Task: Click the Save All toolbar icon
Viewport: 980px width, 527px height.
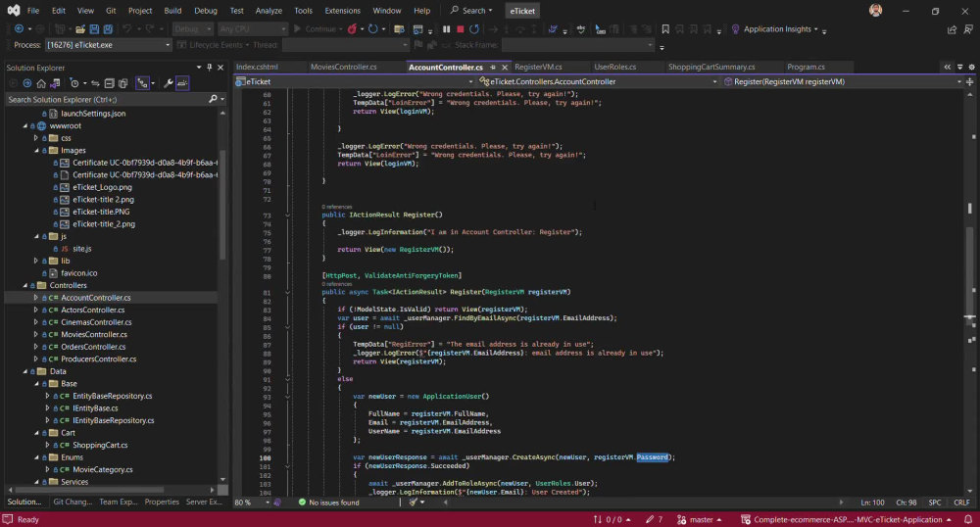Action: coord(108,28)
